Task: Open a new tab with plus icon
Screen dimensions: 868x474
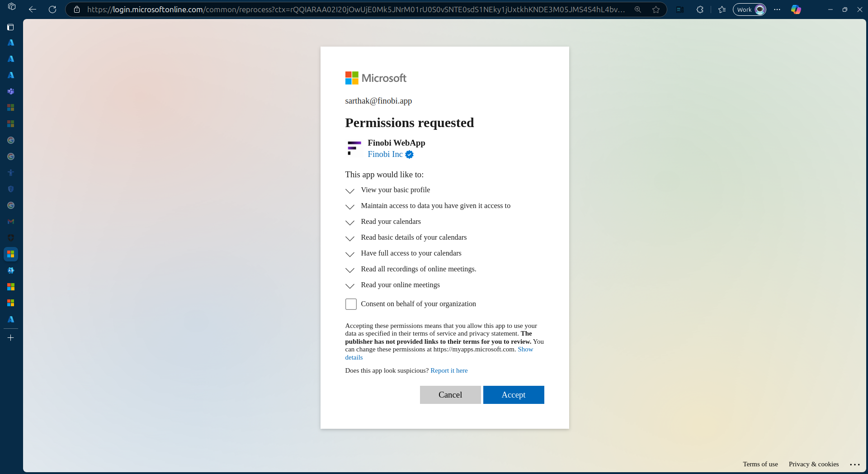Action: [x=11, y=338]
